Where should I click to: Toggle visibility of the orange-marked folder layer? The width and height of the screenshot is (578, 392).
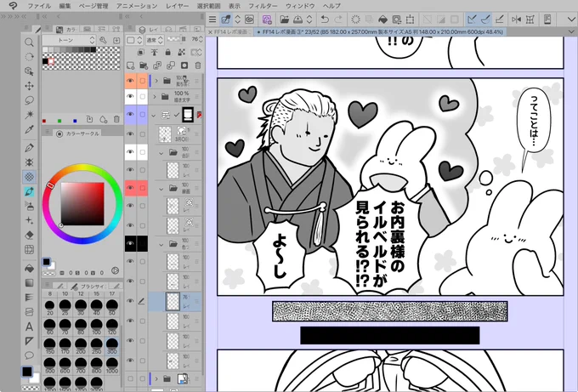tap(130, 81)
